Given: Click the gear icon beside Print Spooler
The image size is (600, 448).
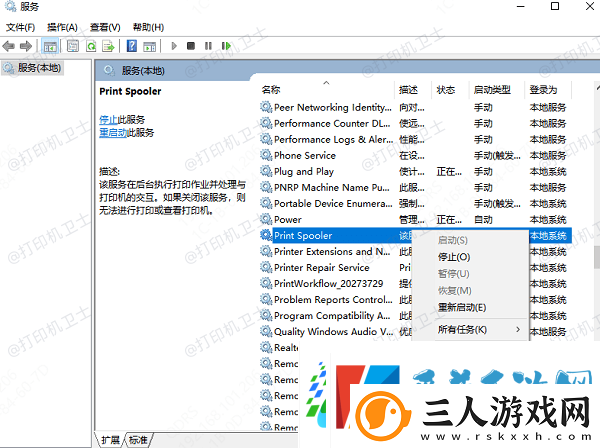Looking at the screenshot, I should pos(266,235).
